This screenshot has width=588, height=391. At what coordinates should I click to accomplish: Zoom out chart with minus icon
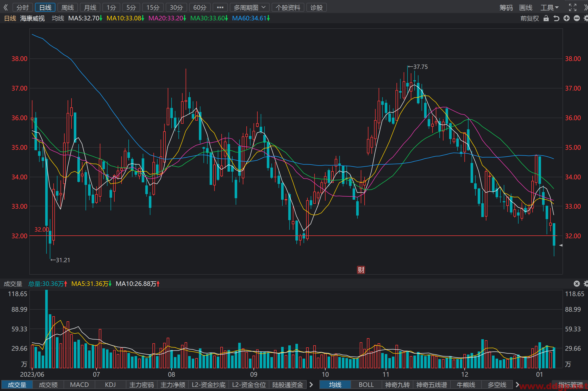click(577, 18)
